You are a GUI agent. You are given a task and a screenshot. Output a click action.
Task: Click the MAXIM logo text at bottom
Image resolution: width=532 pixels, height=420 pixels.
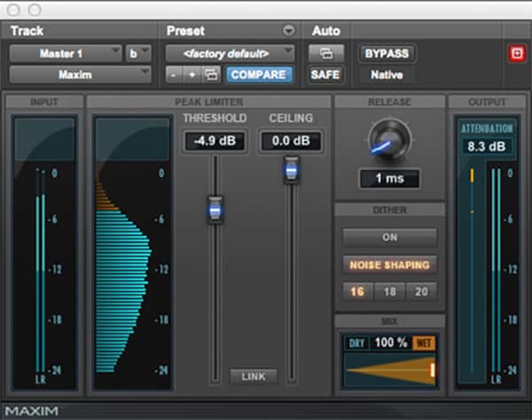[x=32, y=411]
